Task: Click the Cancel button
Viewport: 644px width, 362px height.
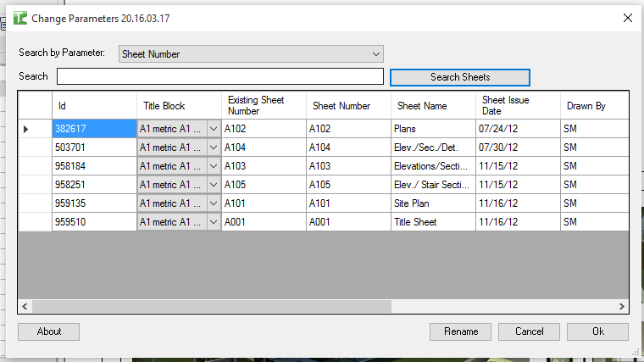Action: [529, 331]
